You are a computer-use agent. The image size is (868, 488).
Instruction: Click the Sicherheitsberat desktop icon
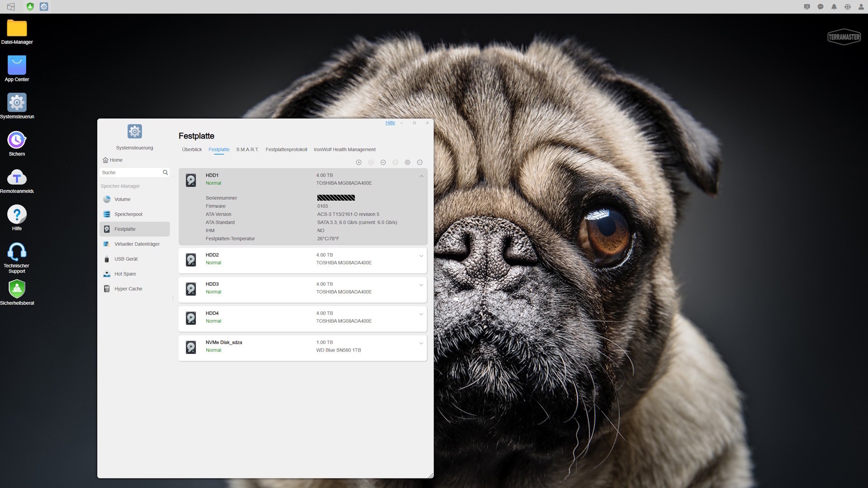pyautogui.click(x=16, y=289)
